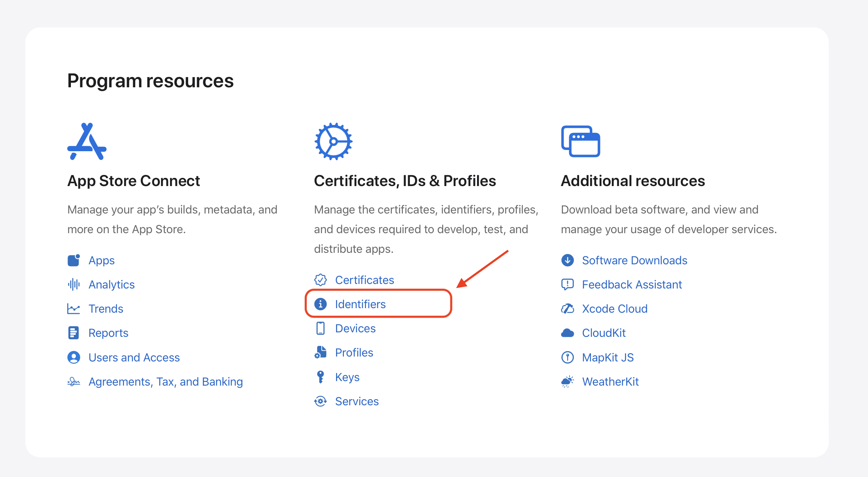Open Profiles section
Screen dimensions: 868x477
click(x=354, y=352)
